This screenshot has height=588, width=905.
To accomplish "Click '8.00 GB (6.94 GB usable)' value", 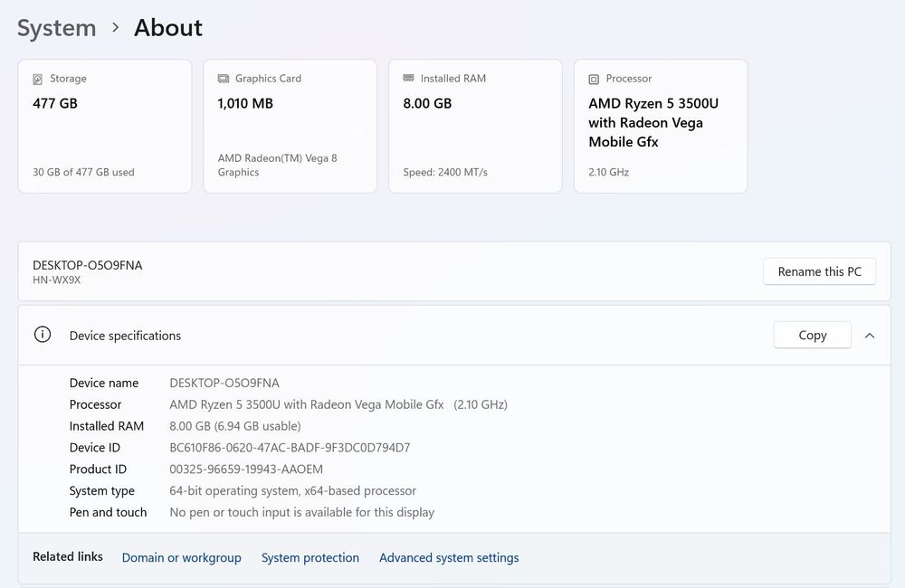I will pyautogui.click(x=235, y=426).
